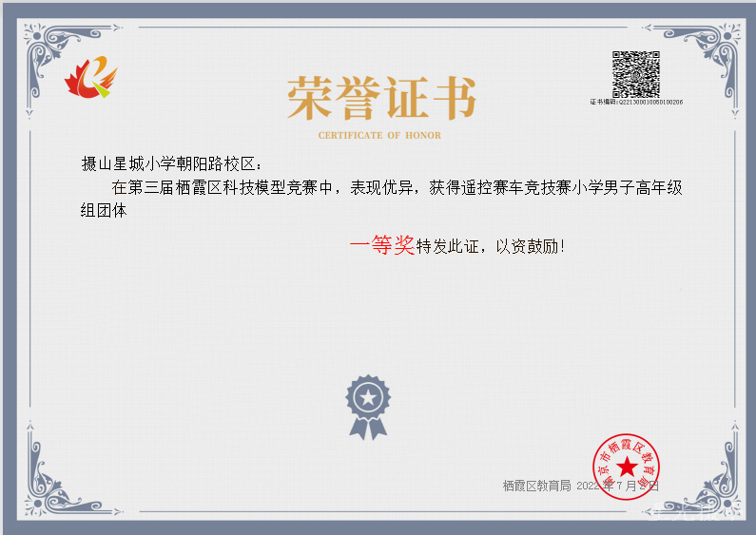Click the text 组团体
Screen dimensions: 756x535
(104, 211)
